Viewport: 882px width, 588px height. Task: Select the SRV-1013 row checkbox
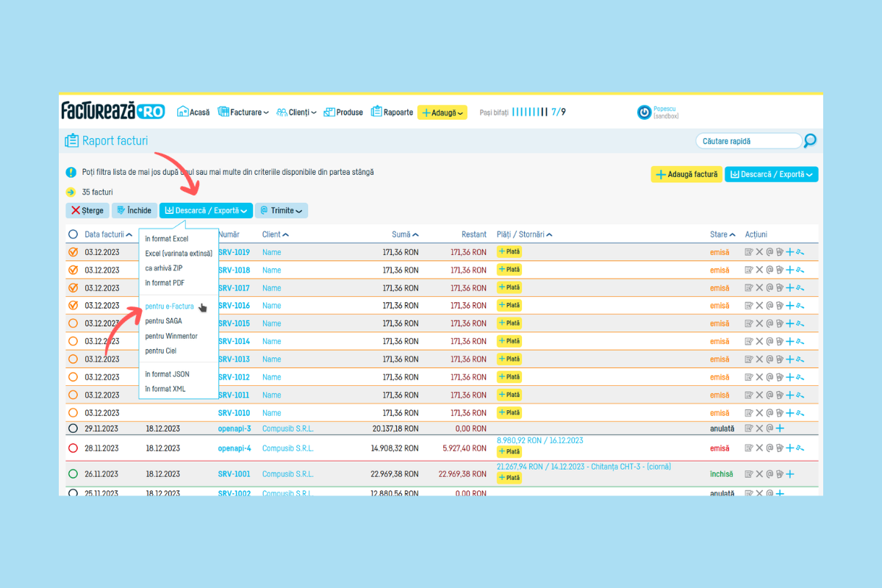point(73,359)
